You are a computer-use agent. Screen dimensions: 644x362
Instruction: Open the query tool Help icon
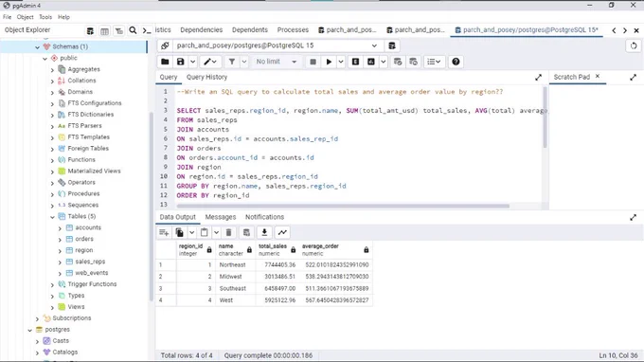(x=456, y=62)
